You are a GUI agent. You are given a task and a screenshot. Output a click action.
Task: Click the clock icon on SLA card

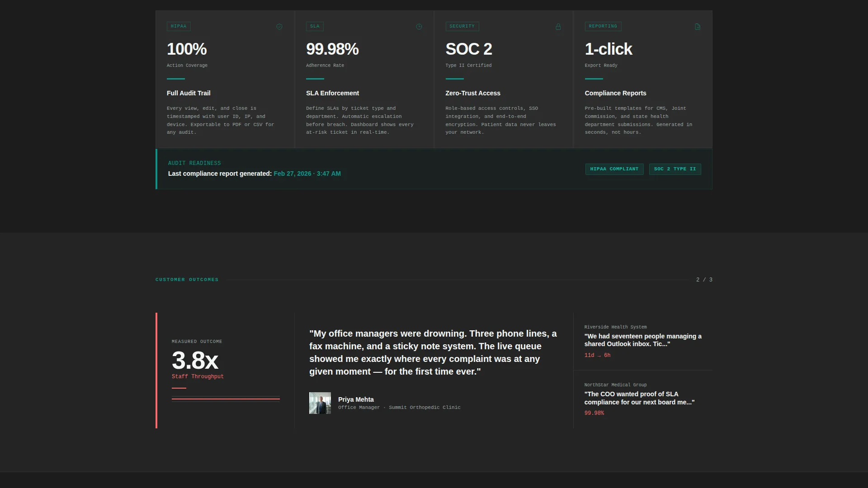tap(419, 27)
